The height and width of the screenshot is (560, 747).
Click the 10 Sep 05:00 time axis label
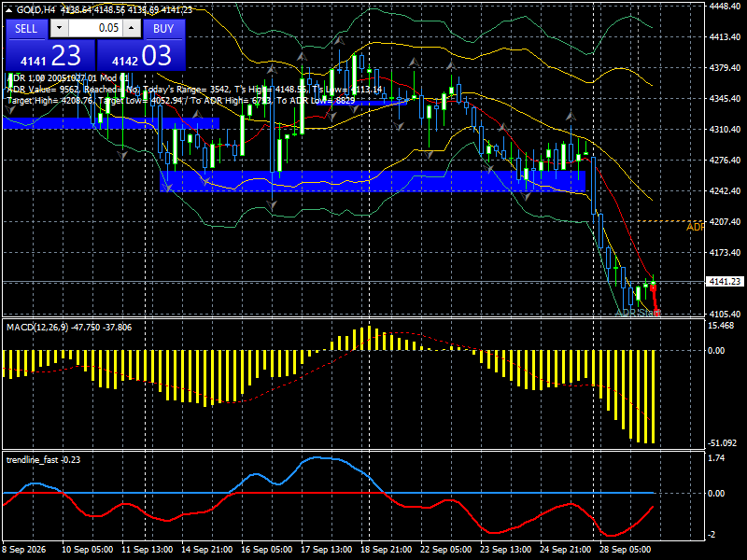click(x=88, y=550)
